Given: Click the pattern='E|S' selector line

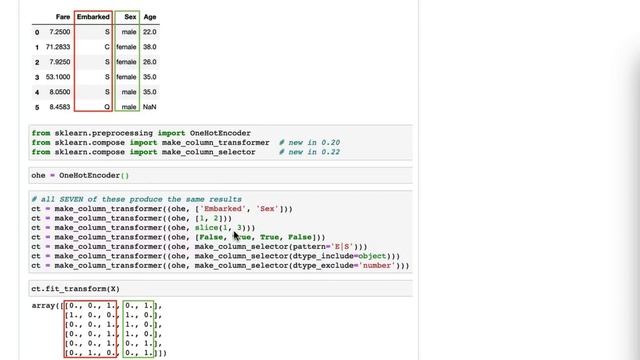Looking at the screenshot, I should [x=199, y=247].
